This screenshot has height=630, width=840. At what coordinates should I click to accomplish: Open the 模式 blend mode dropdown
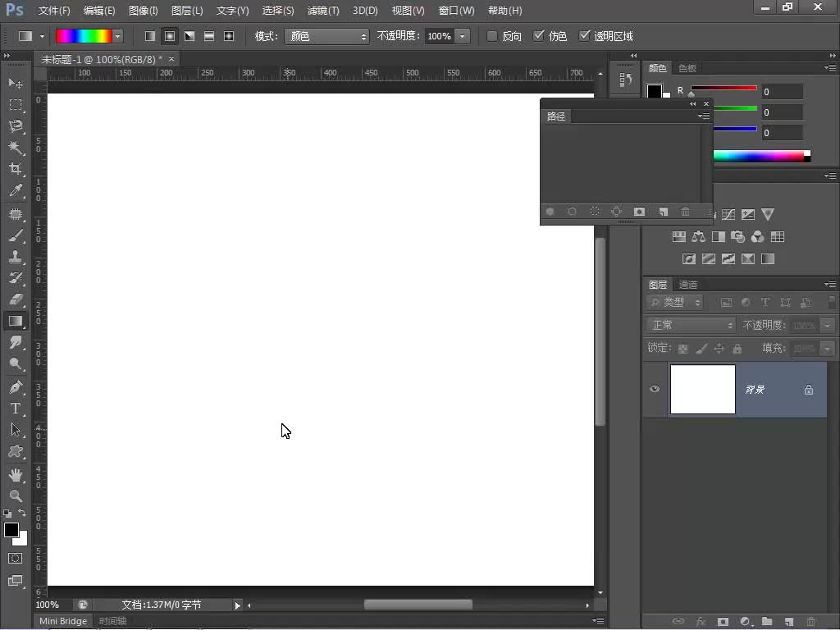(x=326, y=36)
